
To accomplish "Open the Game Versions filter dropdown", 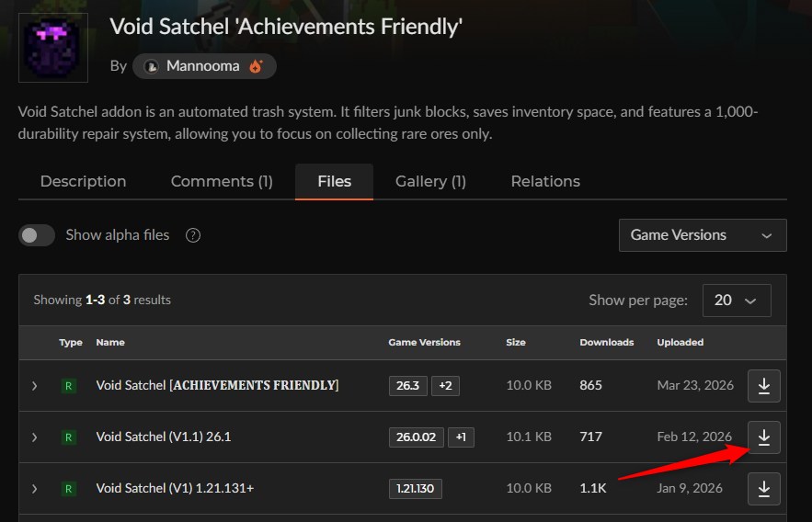I will pyautogui.click(x=703, y=235).
